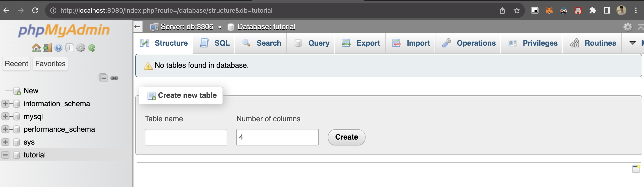644x187 pixels.
Task: Switch to the Structure tab
Action: (164, 43)
